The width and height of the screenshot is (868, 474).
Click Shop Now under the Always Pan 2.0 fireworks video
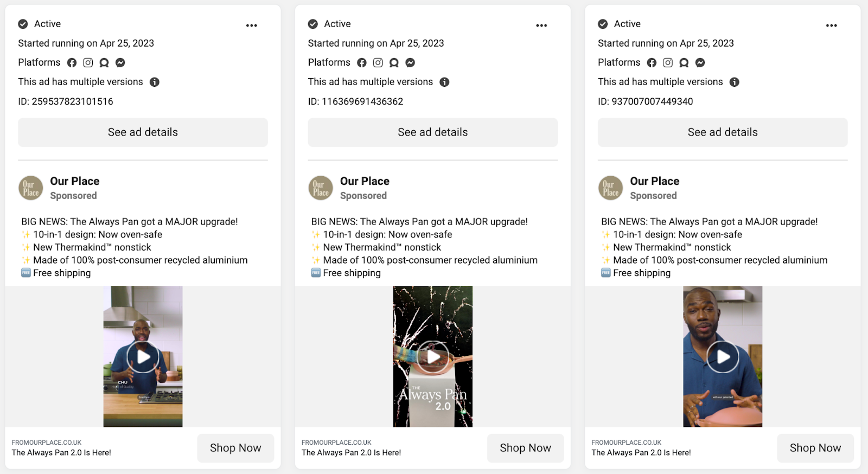(x=526, y=448)
